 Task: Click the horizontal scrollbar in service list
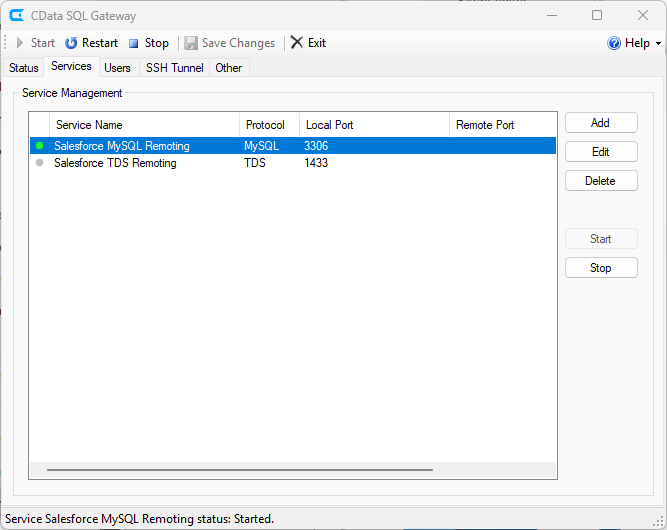240,469
